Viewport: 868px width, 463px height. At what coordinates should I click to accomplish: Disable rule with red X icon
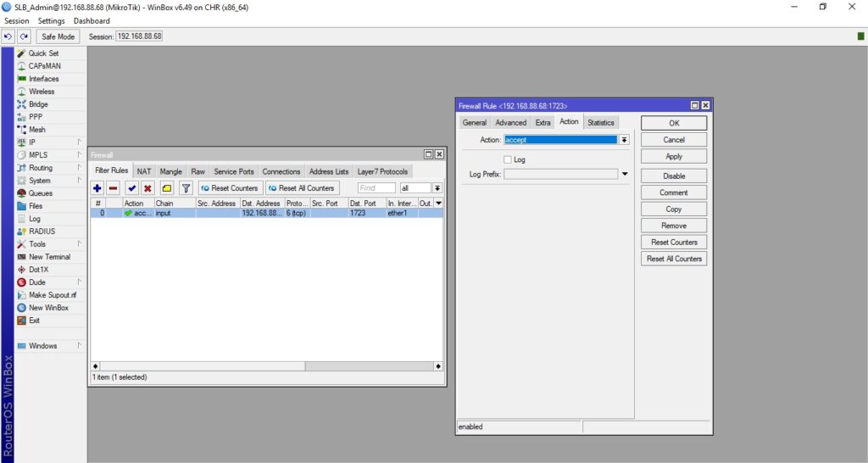click(x=147, y=188)
